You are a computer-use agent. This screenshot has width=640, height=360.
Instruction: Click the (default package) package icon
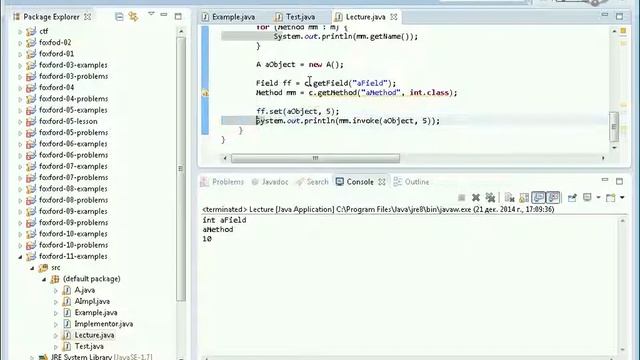[55, 280]
